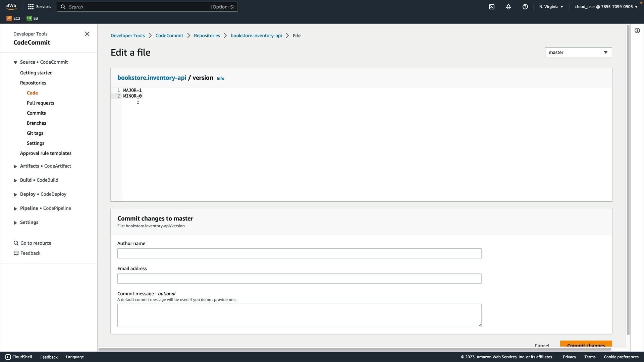
Task: Open the S3 shortcut icon
Action: [x=29, y=18]
